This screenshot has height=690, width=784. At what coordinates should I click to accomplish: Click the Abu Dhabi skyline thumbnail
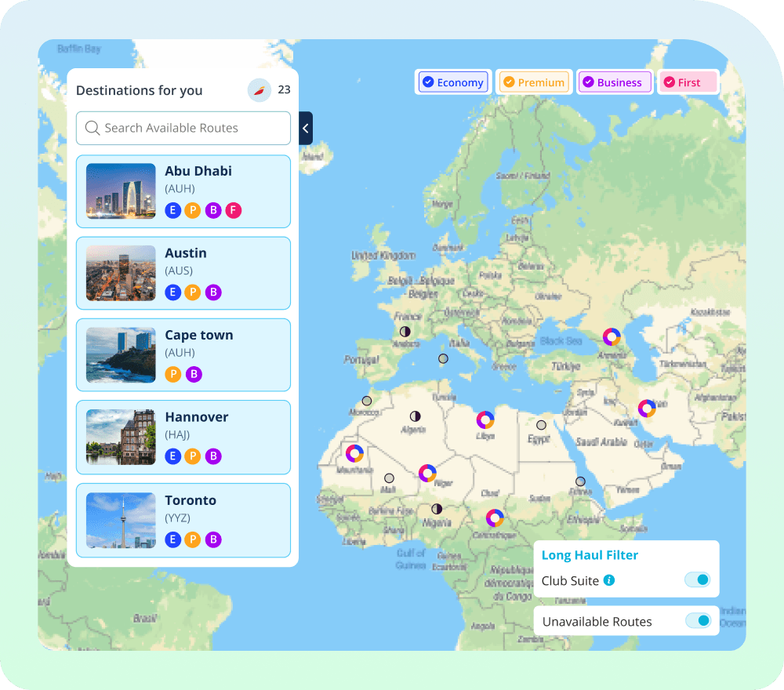[x=121, y=191]
